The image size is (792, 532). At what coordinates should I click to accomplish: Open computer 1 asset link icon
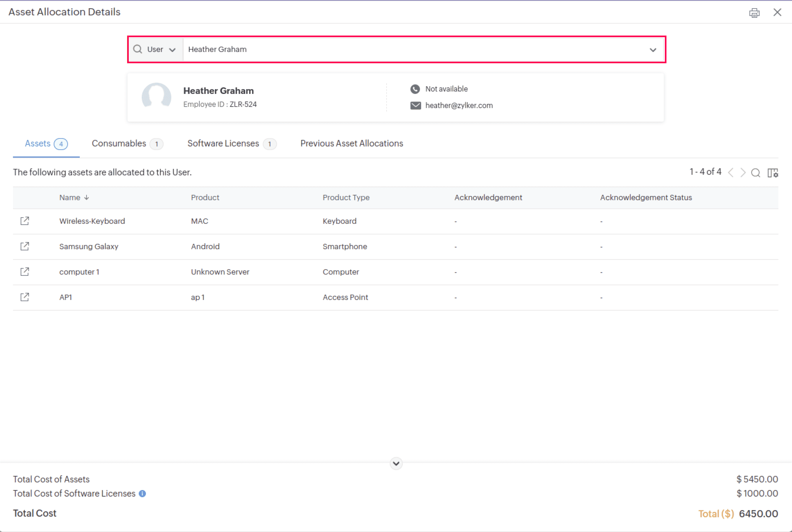coord(25,272)
